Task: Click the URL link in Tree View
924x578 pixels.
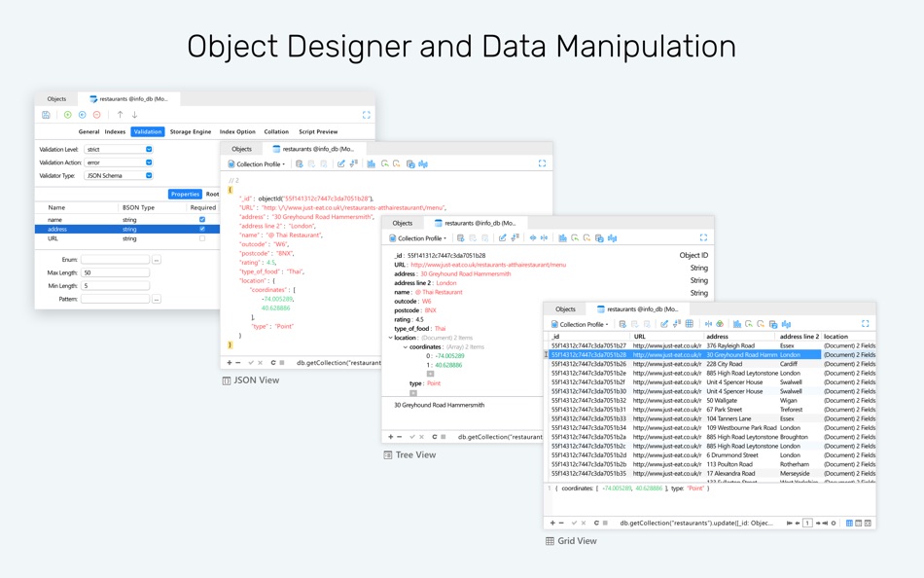Action: click(x=488, y=265)
